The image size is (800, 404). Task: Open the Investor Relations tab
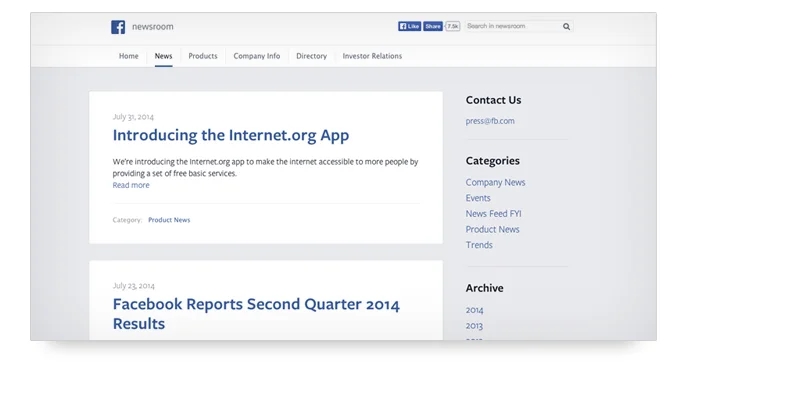pyautogui.click(x=372, y=56)
